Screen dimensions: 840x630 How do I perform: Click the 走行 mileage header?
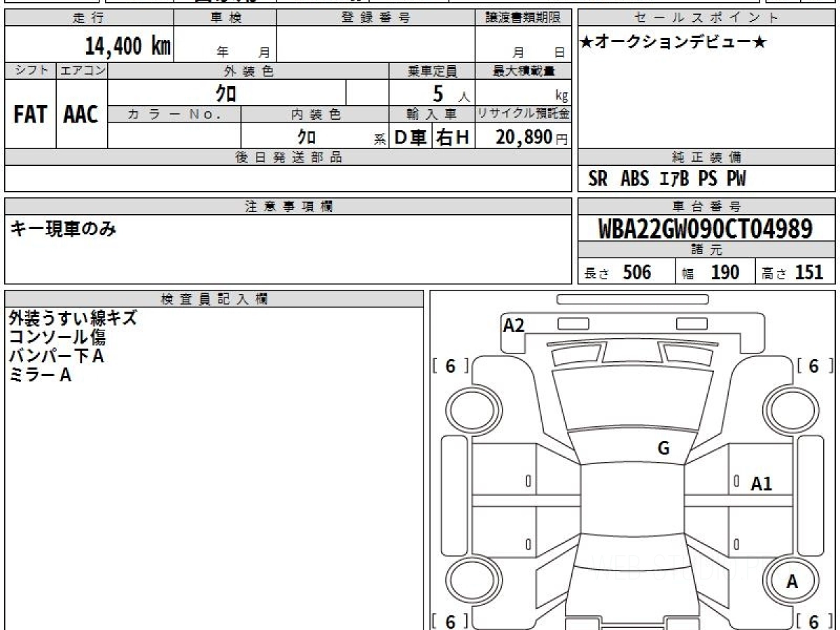[x=89, y=18]
